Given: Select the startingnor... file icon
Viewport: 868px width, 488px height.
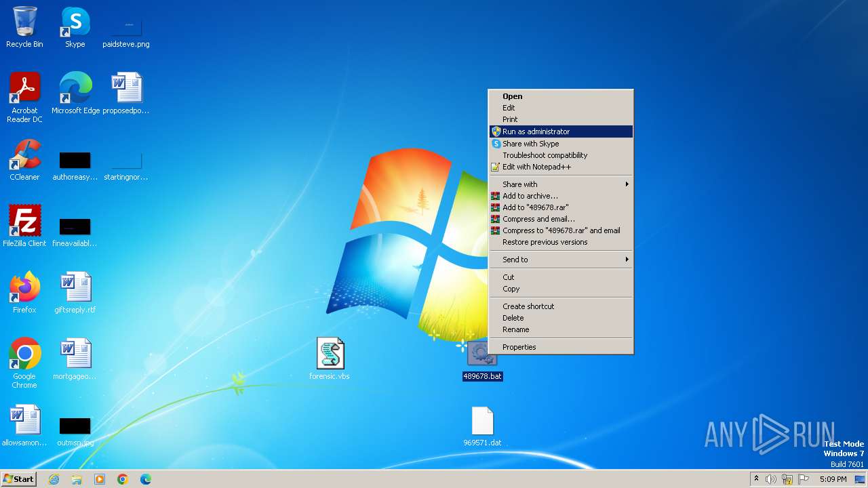Looking at the screenshot, I should click(126, 165).
